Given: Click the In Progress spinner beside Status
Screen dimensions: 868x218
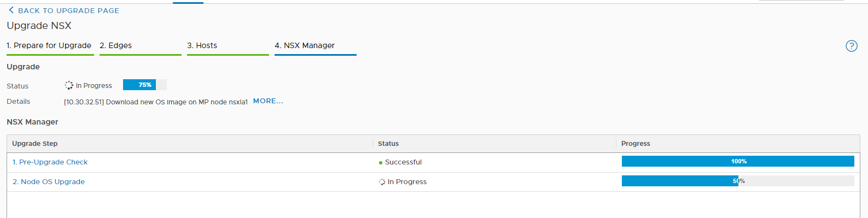Looking at the screenshot, I should pyautogui.click(x=69, y=85).
